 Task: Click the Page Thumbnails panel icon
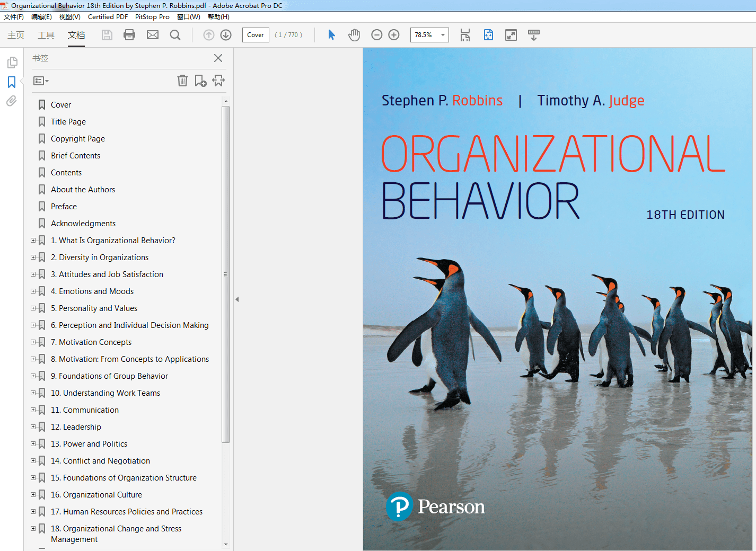pos(12,62)
